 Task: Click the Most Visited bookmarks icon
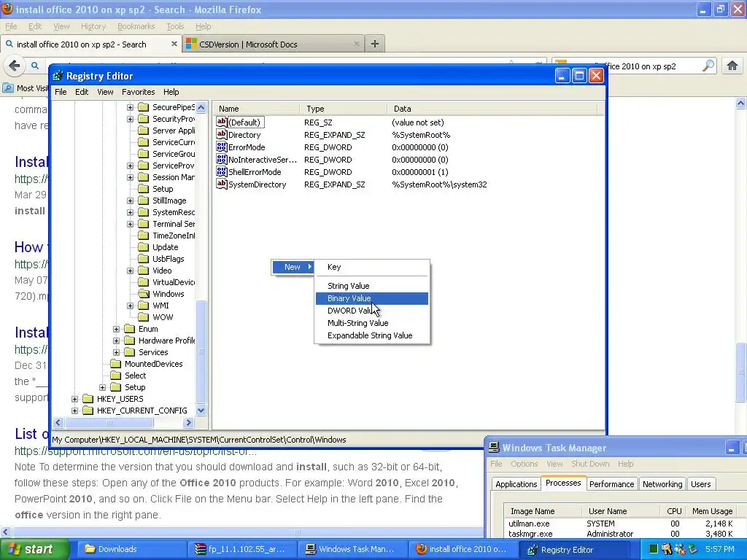point(8,88)
